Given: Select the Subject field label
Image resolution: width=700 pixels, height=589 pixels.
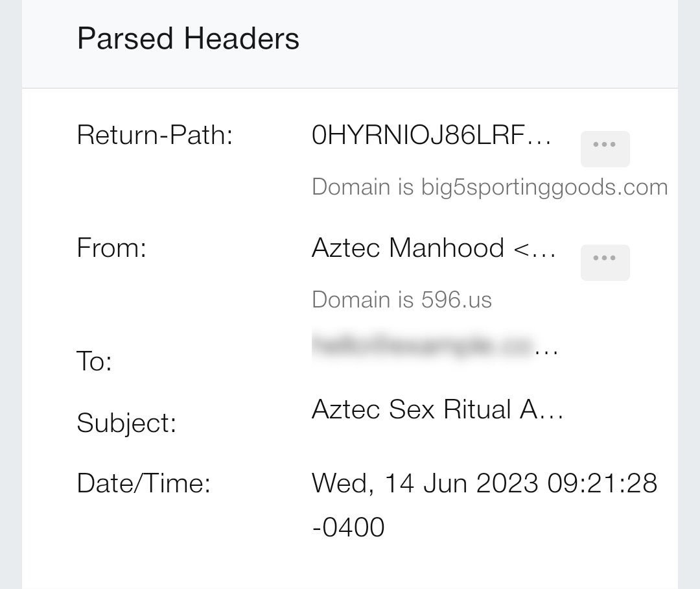Looking at the screenshot, I should (x=126, y=423).
